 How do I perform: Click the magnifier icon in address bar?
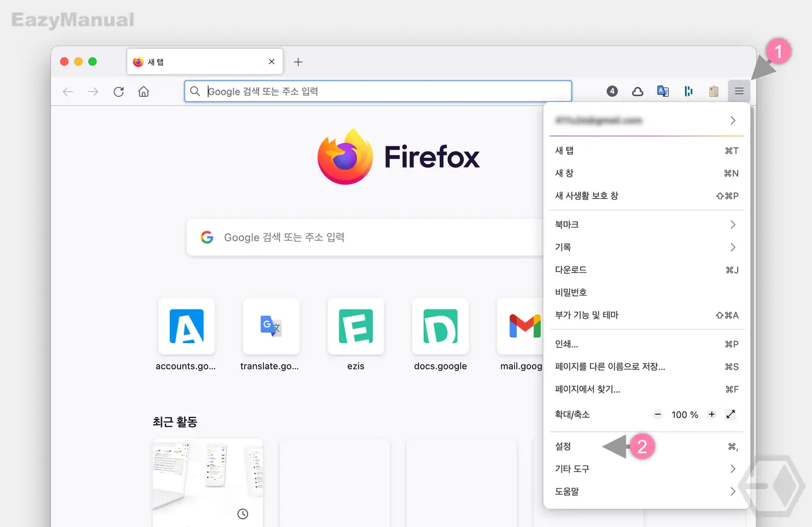click(x=195, y=91)
